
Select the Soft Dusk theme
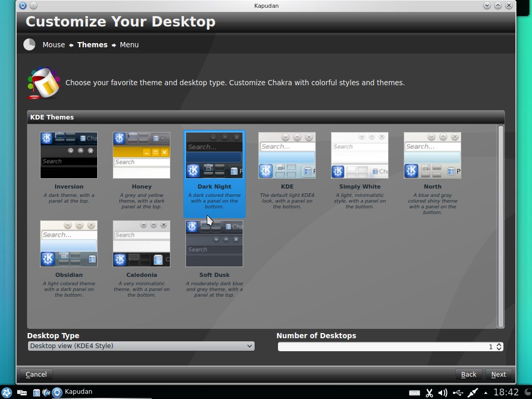pyautogui.click(x=215, y=244)
